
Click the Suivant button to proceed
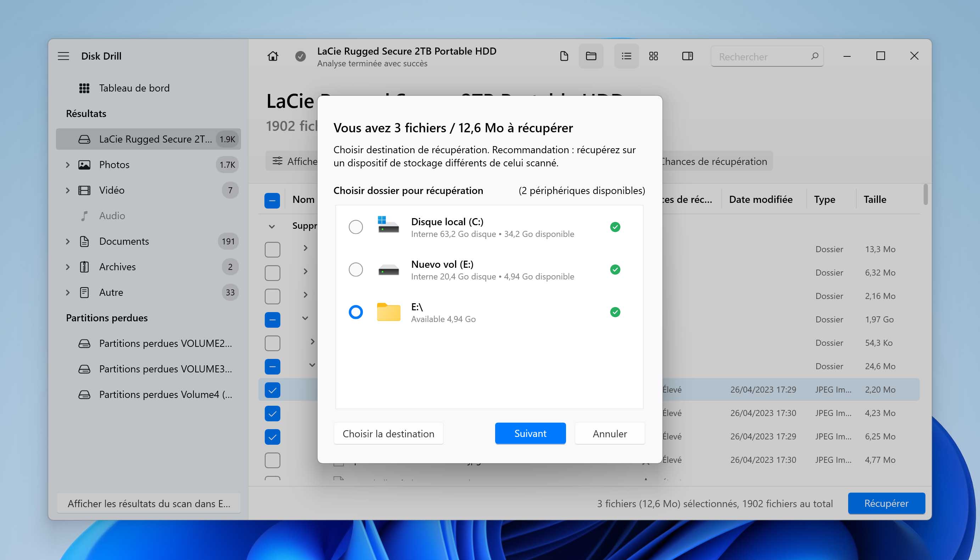click(x=531, y=433)
